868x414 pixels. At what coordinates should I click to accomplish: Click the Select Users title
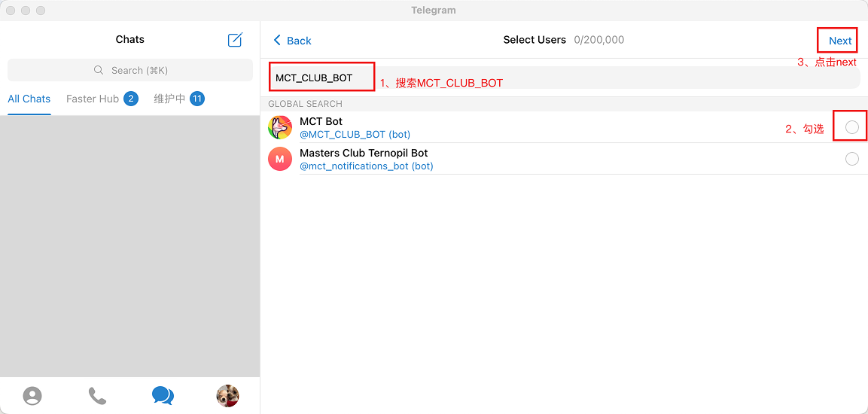(535, 40)
